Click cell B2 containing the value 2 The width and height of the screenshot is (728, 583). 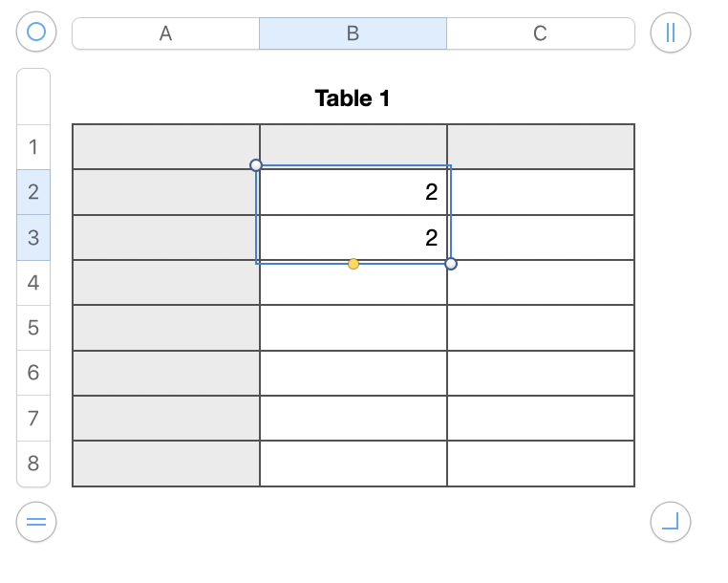pos(353,192)
